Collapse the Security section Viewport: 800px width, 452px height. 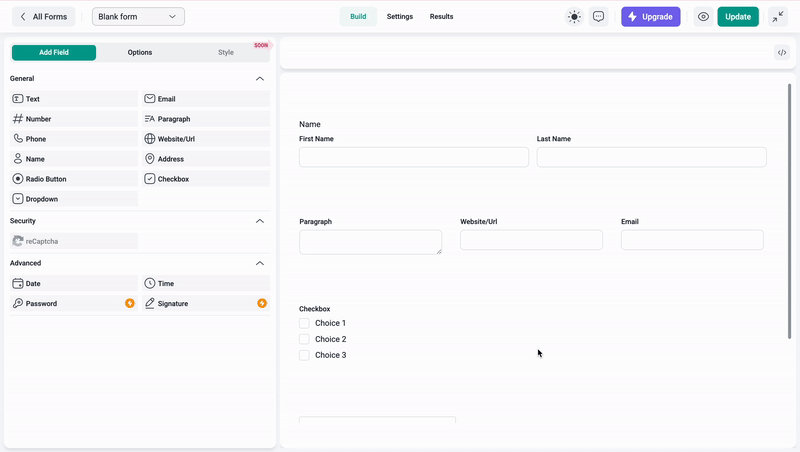tap(260, 221)
